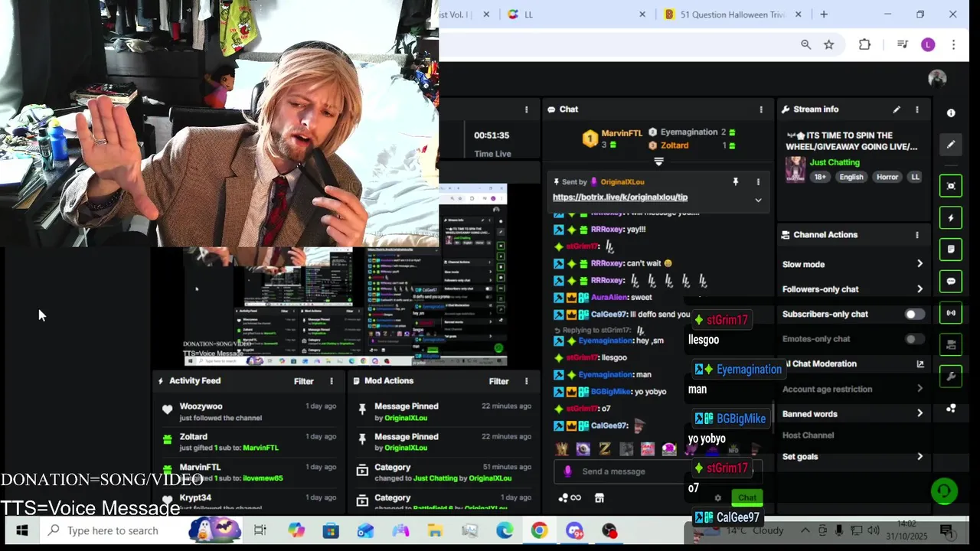Open the shop icon below message box

tap(599, 498)
